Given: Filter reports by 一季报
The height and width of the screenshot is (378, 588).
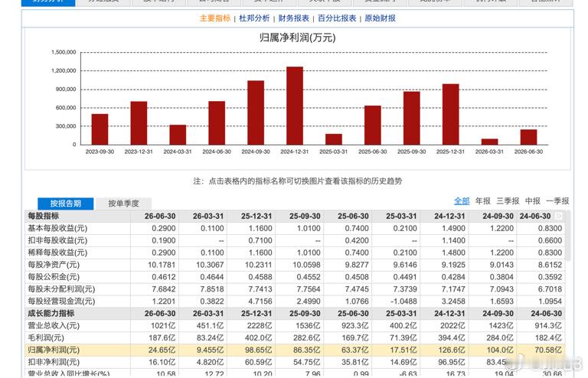Looking at the screenshot, I should click(557, 201).
